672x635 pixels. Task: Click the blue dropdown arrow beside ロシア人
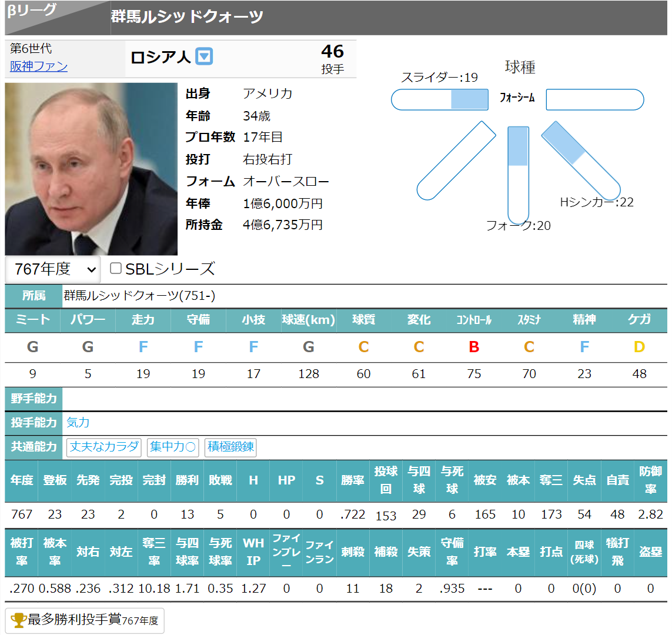(x=204, y=56)
